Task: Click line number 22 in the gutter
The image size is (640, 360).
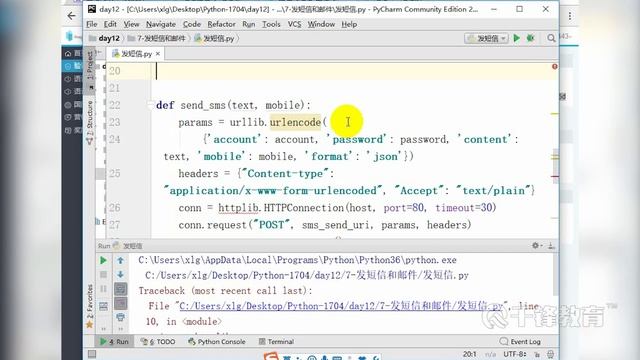Action: tap(115, 105)
